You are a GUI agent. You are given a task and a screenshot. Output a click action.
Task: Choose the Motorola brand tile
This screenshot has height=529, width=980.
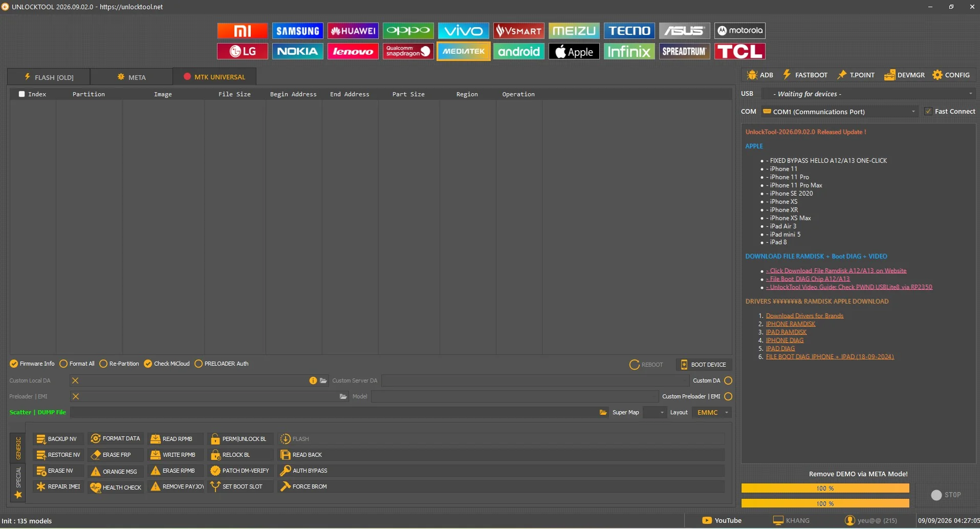[x=739, y=31]
